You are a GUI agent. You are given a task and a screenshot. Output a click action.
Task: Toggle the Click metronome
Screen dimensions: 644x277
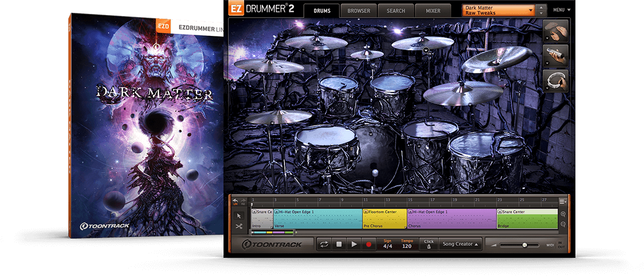pyautogui.click(x=428, y=244)
